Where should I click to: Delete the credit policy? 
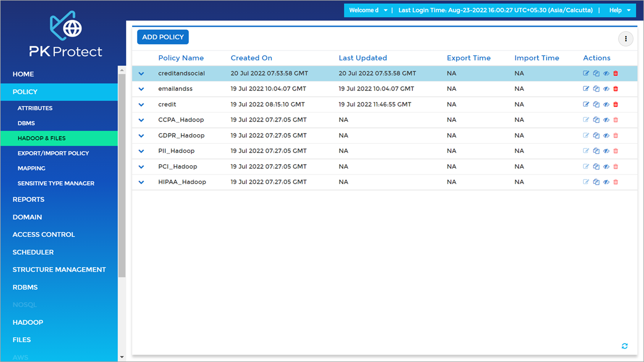615,104
